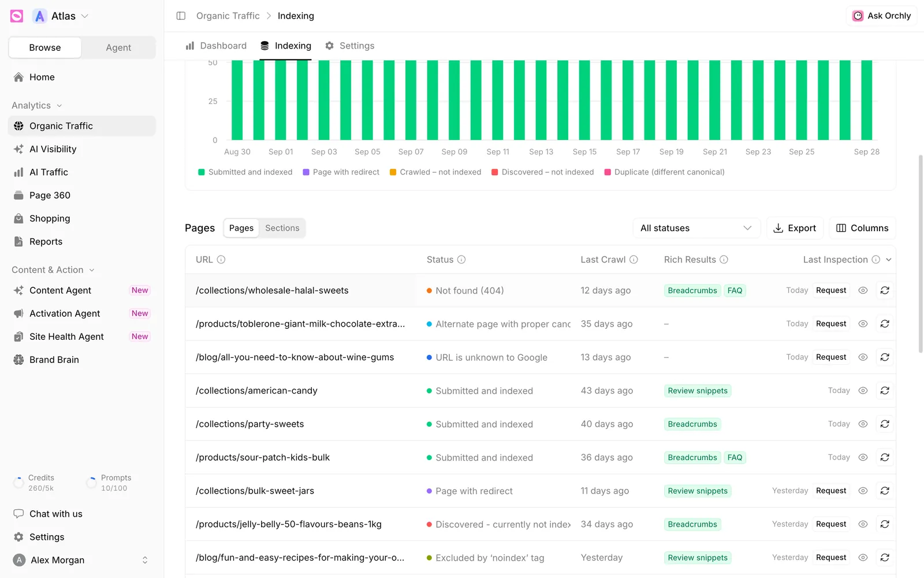Image resolution: width=924 pixels, height=578 pixels.
Task: Click the Export button
Action: (795, 228)
